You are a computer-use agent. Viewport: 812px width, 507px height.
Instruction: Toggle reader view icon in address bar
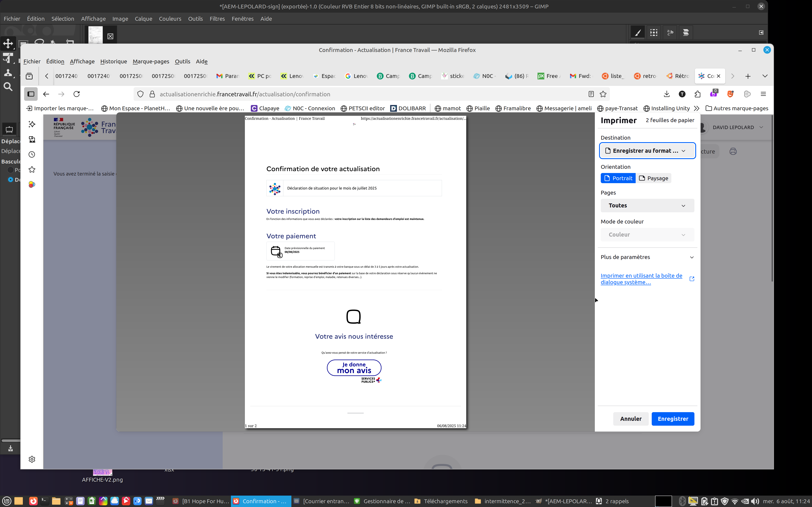tap(591, 94)
